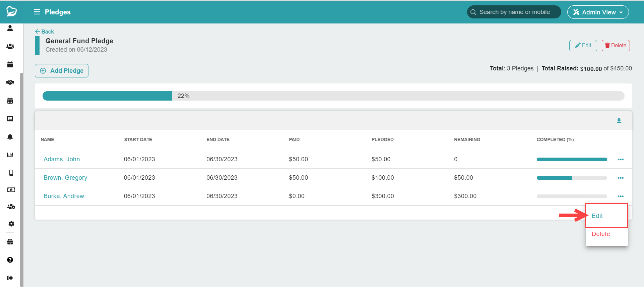Click Burke, Andrew completed progress bar
The width and height of the screenshot is (644, 287).
[572, 196]
